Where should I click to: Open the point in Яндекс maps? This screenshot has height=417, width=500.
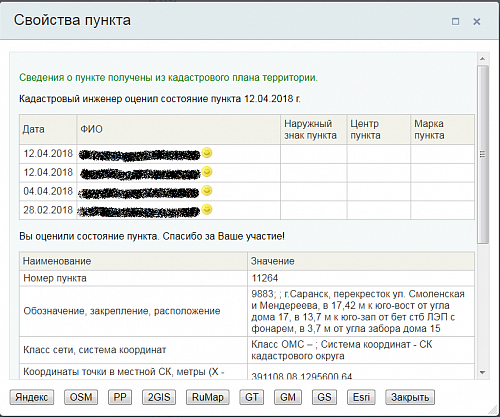tap(32, 397)
